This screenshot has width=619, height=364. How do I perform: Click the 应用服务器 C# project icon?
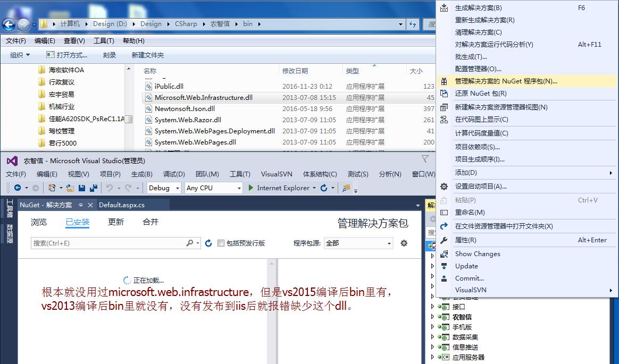(445, 357)
